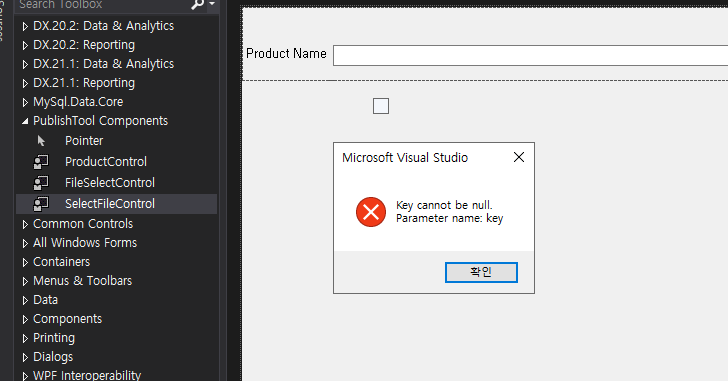
Task: Click the FileSelectControl component icon
Action: click(x=41, y=182)
